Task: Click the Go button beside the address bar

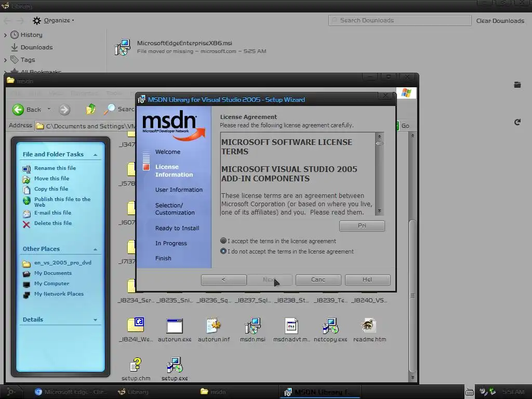Action: click(x=403, y=126)
